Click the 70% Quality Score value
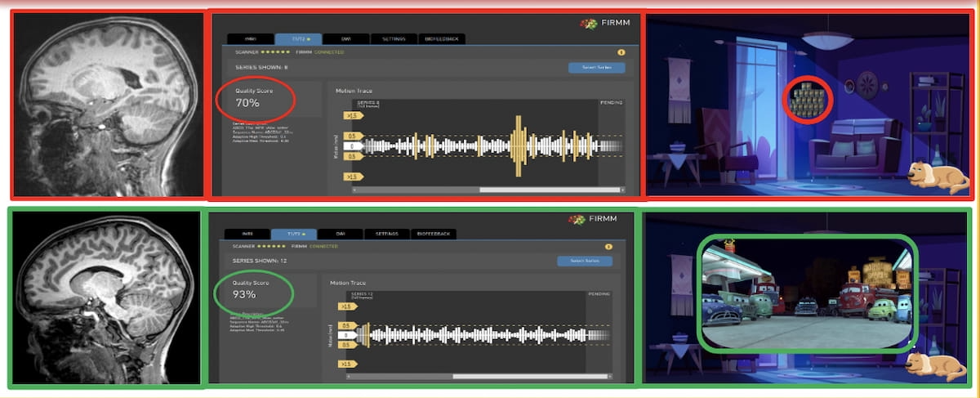 click(247, 103)
